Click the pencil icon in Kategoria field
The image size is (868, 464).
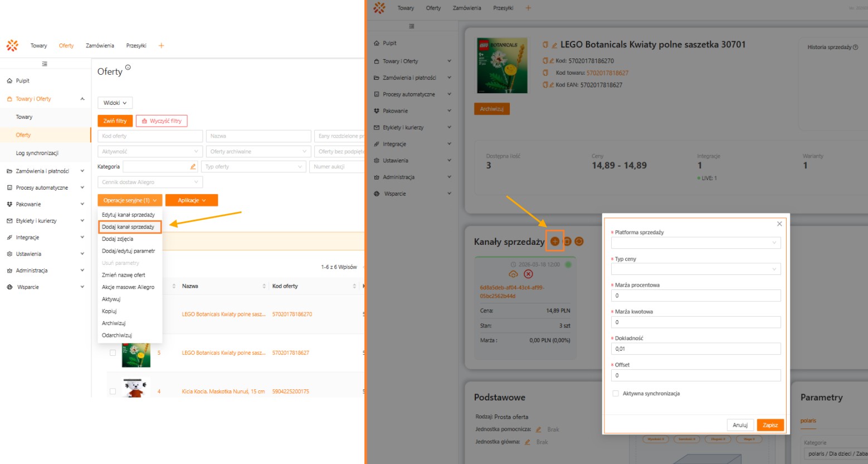(x=193, y=167)
